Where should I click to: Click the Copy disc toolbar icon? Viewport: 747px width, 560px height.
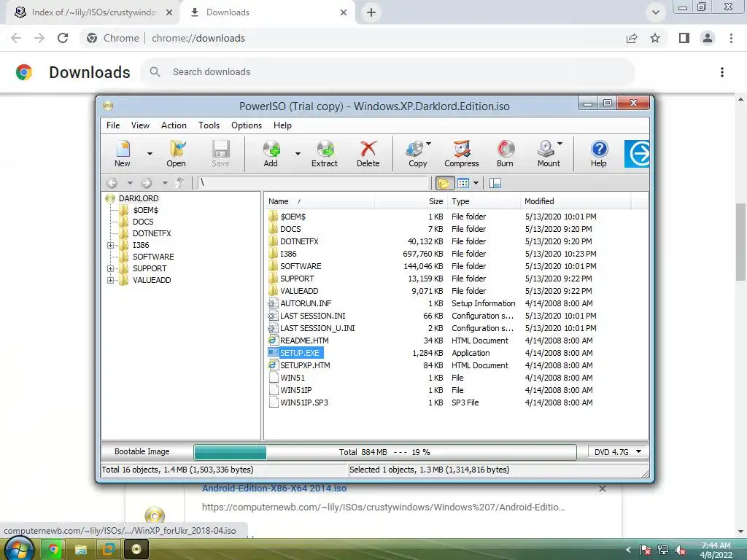417,153
